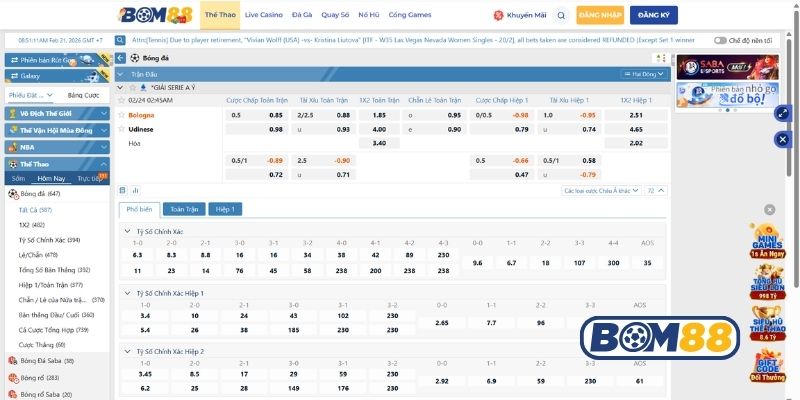Collapse the 72 markets counter chevron
The height and width of the screenshot is (400, 800).
click(661, 190)
